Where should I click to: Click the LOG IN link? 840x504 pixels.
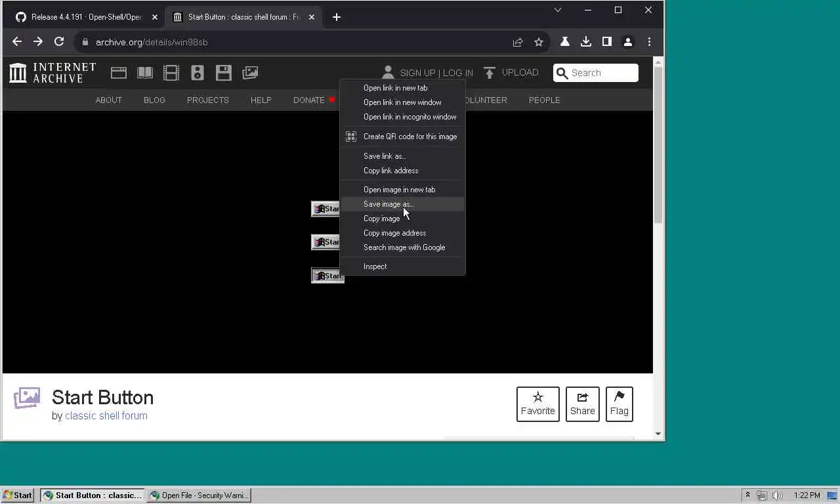[x=458, y=73]
